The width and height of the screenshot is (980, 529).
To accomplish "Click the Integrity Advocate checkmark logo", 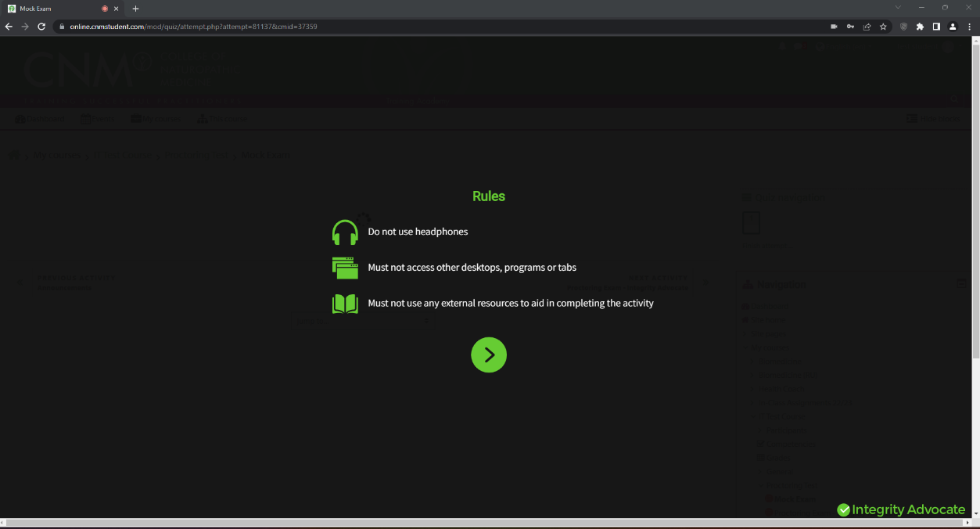I will coord(843,509).
